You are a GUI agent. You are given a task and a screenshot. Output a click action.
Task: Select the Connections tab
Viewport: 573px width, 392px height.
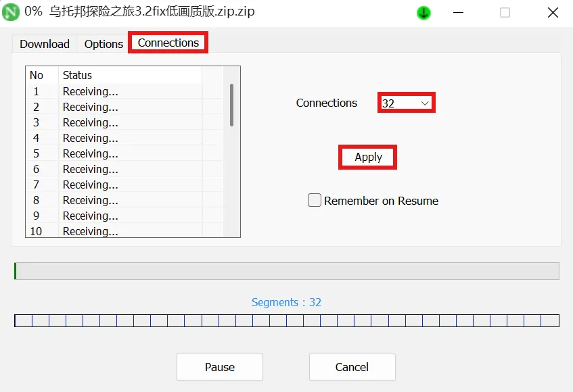(x=168, y=43)
